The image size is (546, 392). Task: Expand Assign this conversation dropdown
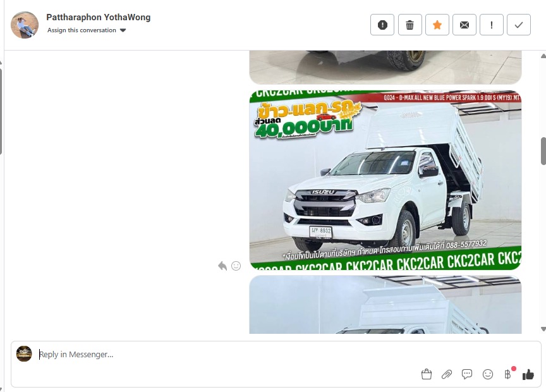pyautogui.click(x=87, y=30)
